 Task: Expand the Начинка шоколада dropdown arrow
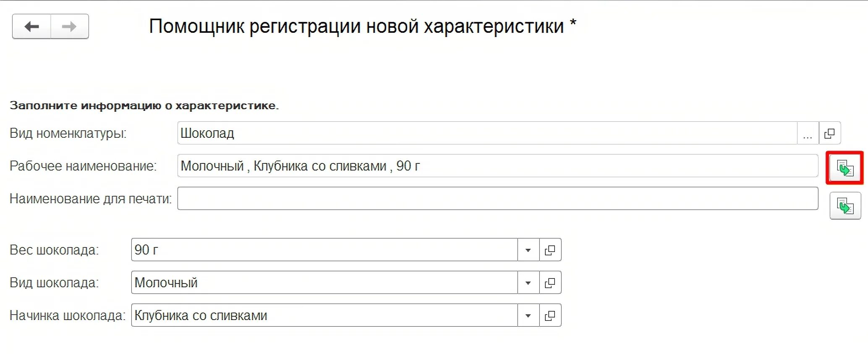click(x=528, y=316)
